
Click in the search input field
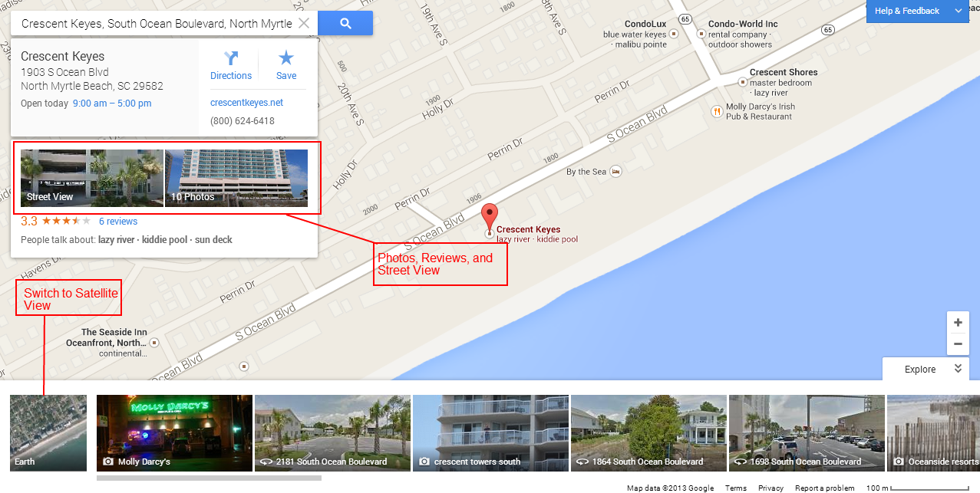pyautogui.click(x=156, y=23)
